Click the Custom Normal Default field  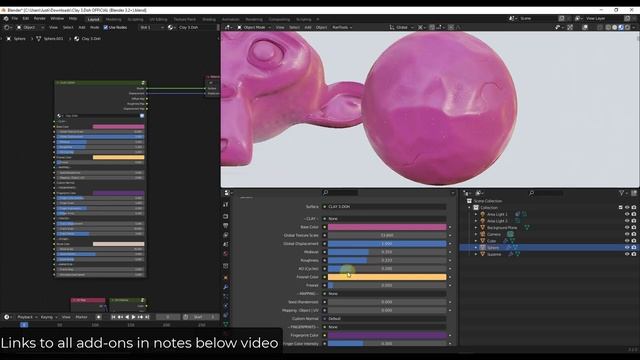[x=387, y=318]
